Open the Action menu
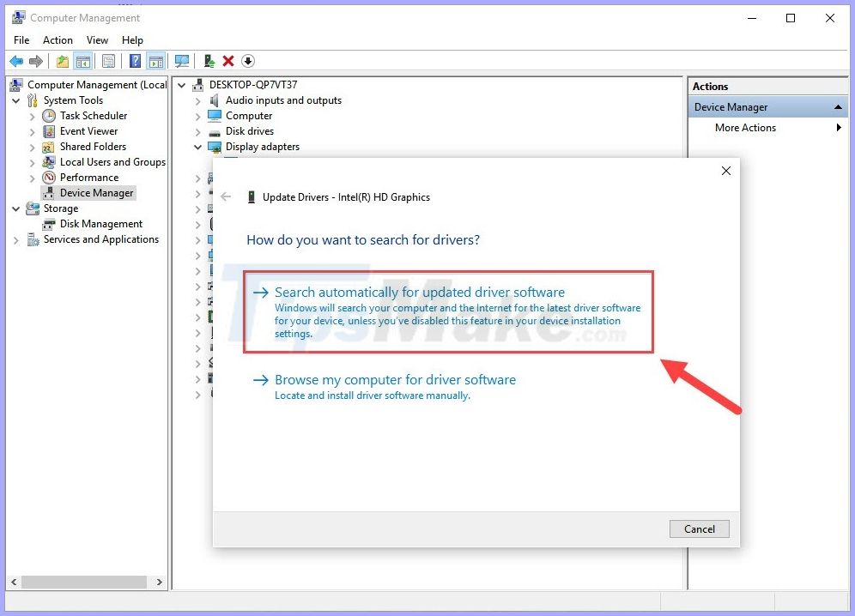 pos(58,39)
